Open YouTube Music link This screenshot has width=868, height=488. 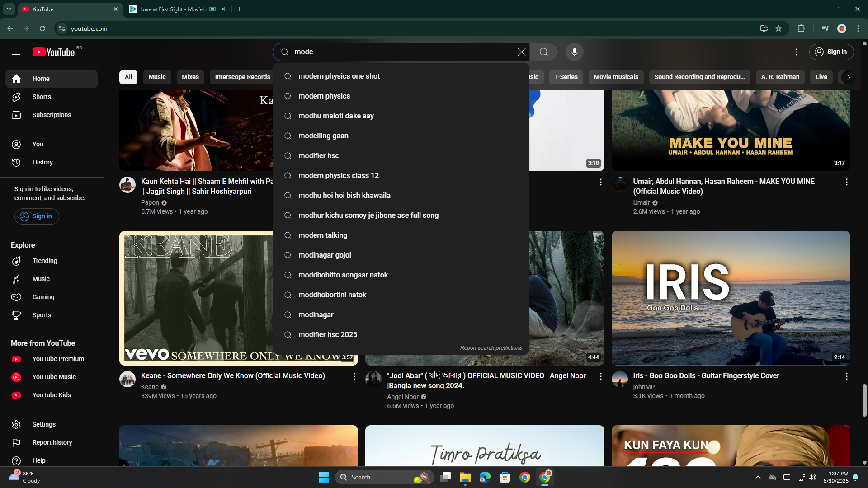tap(52, 377)
